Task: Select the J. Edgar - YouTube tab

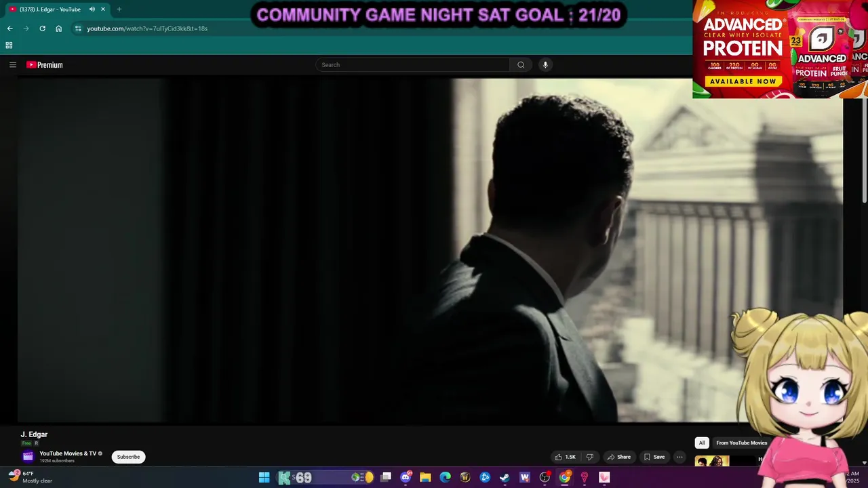Action: point(50,9)
